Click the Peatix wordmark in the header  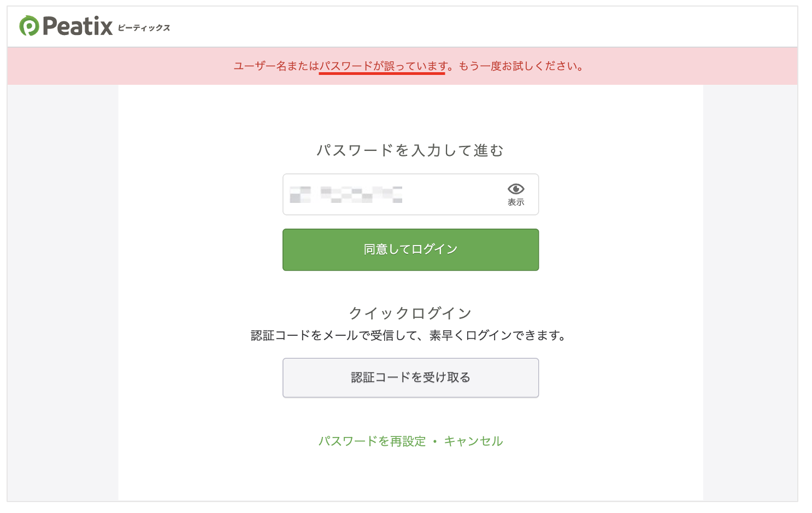(x=78, y=26)
